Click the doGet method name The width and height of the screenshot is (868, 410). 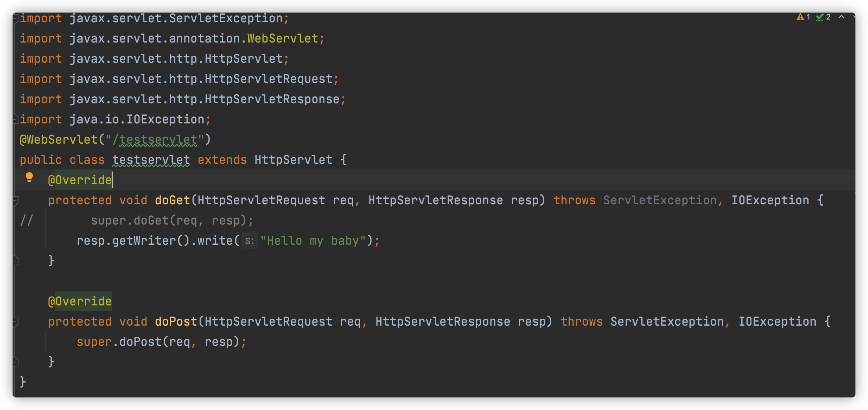tap(172, 200)
